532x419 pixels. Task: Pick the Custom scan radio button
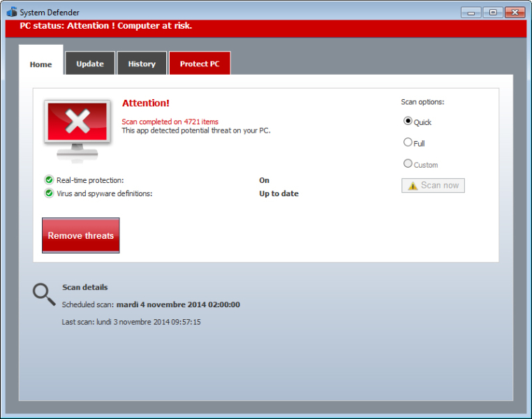[408, 164]
